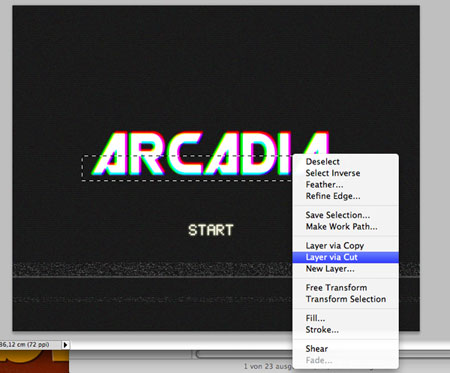Image resolution: width=450 pixels, height=373 pixels.
Task: Select Transform Selection entry
Action: coord(345,299)
